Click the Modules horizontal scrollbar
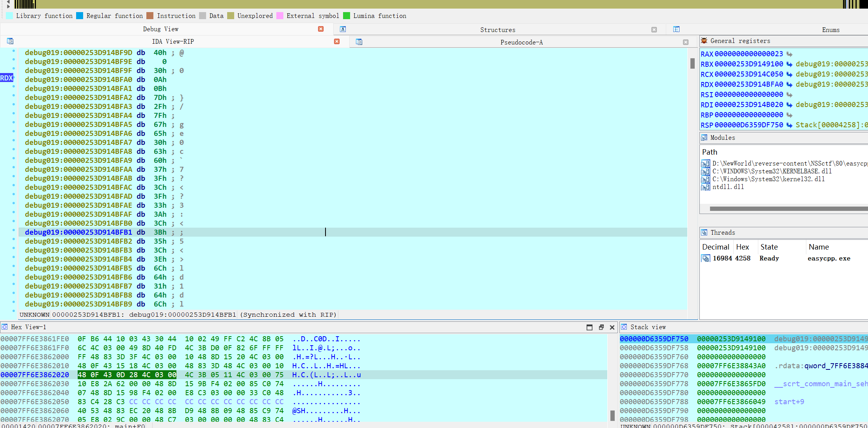The width and height of the screenshot is (868, 428). tap(788, 209)
